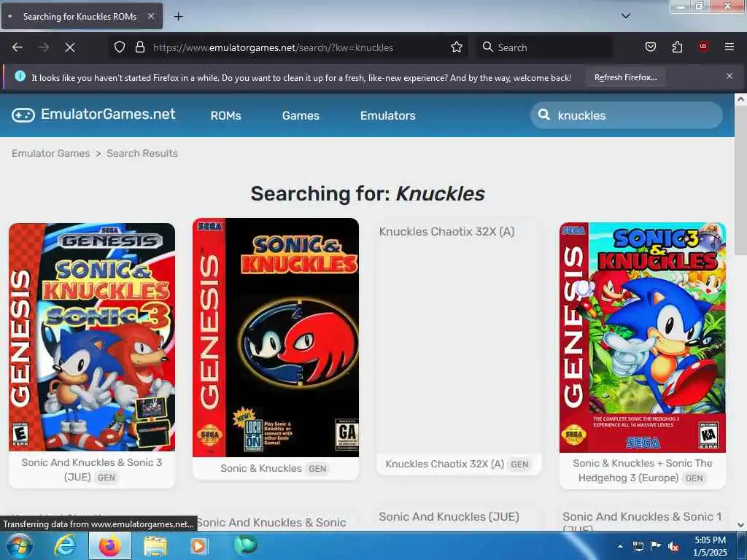Open the Emulators menu item
The height and width of the screenshot is (560, 747).
(388, 115)
